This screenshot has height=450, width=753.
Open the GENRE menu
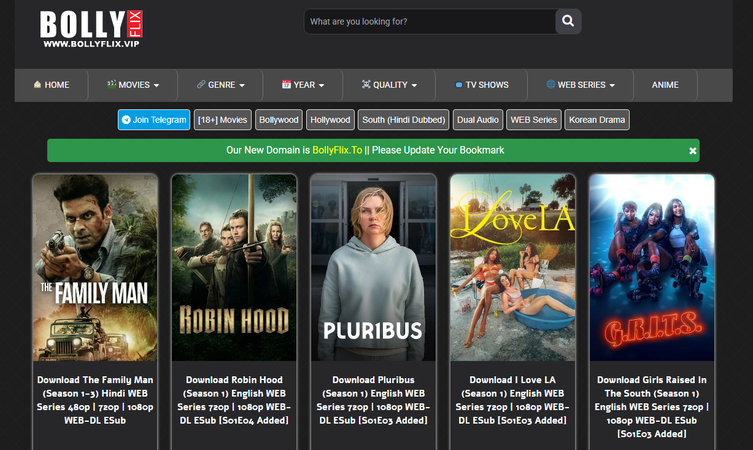(221, 85)
